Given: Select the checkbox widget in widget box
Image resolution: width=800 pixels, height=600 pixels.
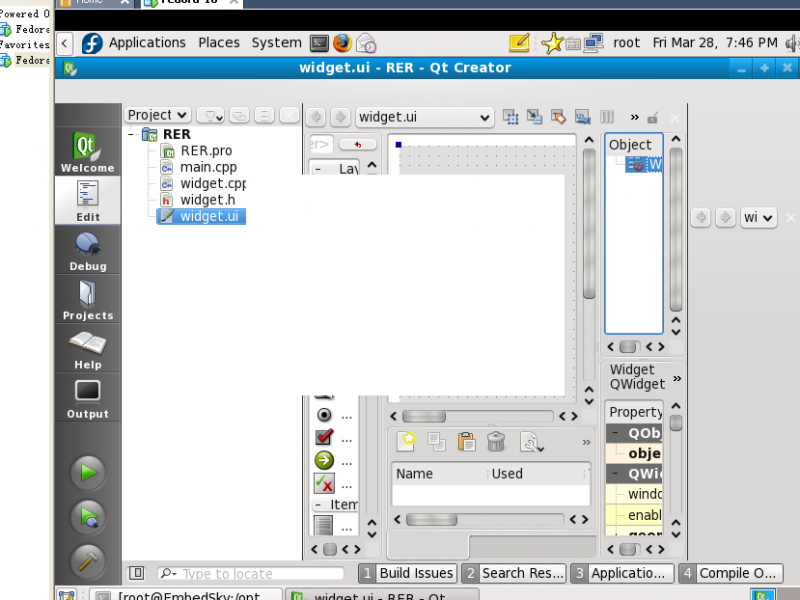Looking at the screenshot, I should (x=324, y=437).
